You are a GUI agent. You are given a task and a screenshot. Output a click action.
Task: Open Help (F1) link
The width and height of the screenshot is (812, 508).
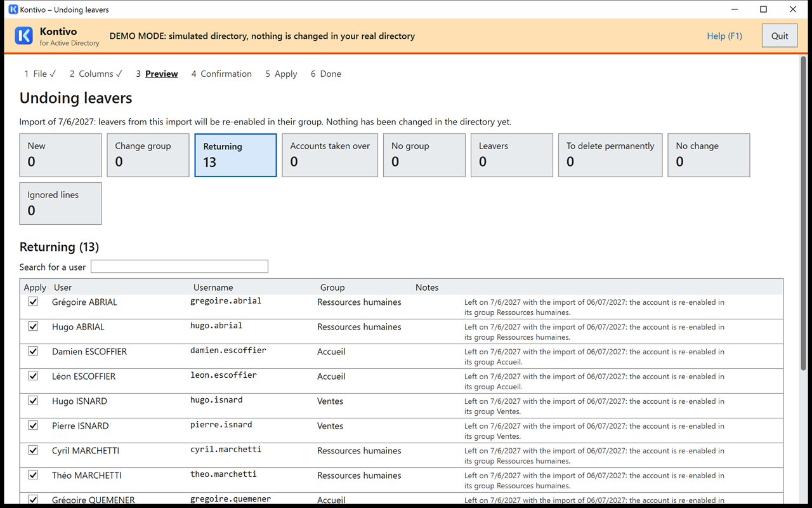pos(724,36)
